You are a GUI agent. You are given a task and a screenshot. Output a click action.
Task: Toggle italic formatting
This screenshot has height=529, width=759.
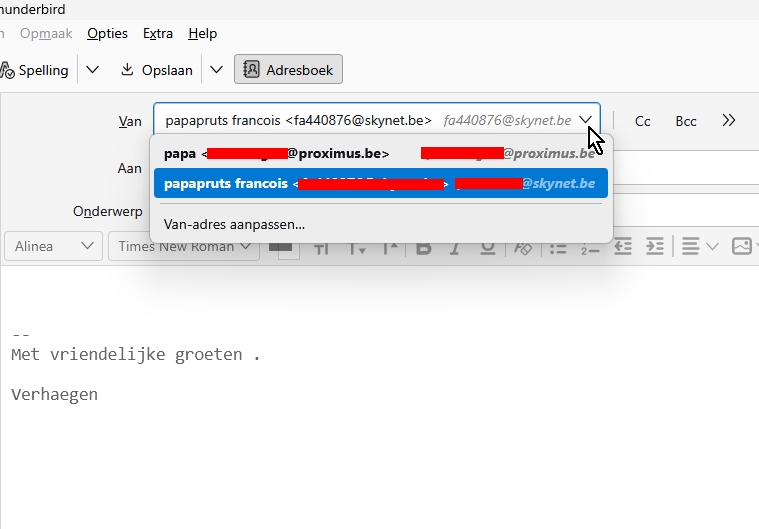[455, 248]
